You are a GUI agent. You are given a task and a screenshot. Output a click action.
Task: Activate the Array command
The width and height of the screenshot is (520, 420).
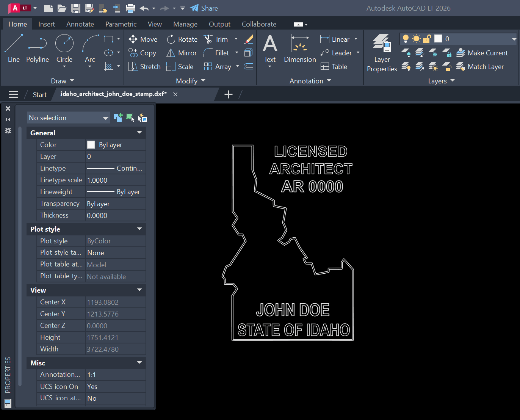click(x=218, y=67)
